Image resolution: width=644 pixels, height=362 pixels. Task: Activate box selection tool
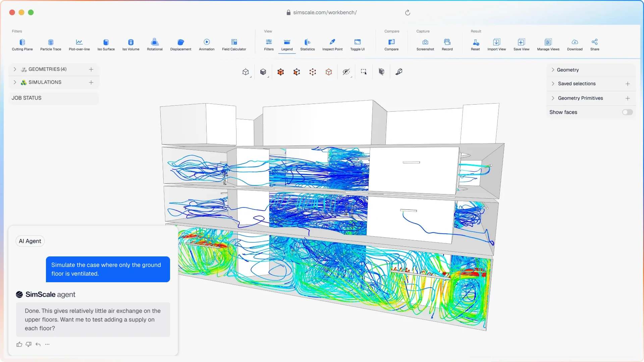(364, 72)
